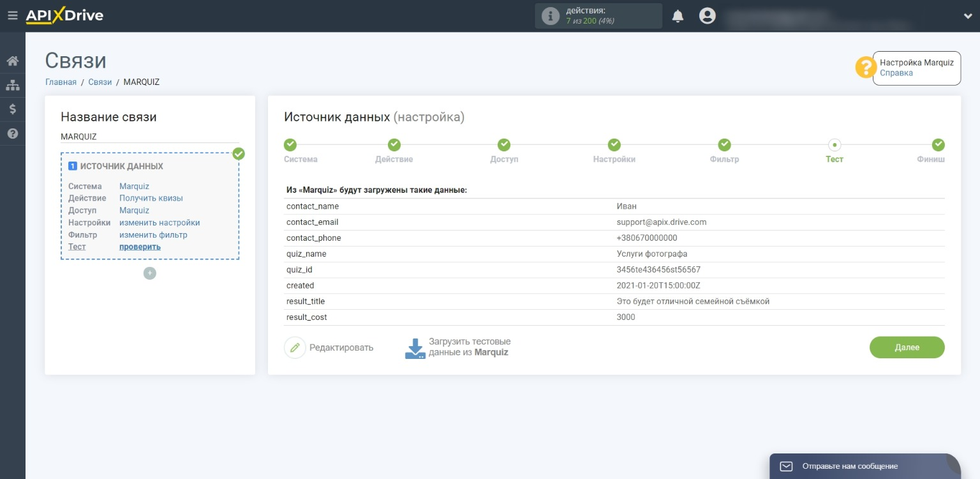Click green checkmark on data source block
The width and height of the screenshot is (980, 479).
coord(239,154)
